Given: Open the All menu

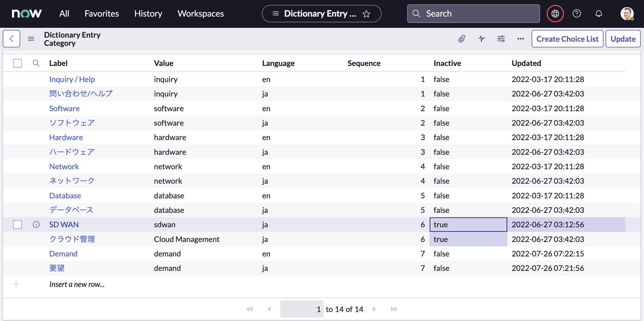Looking at the screenshot, I should 64,14.
